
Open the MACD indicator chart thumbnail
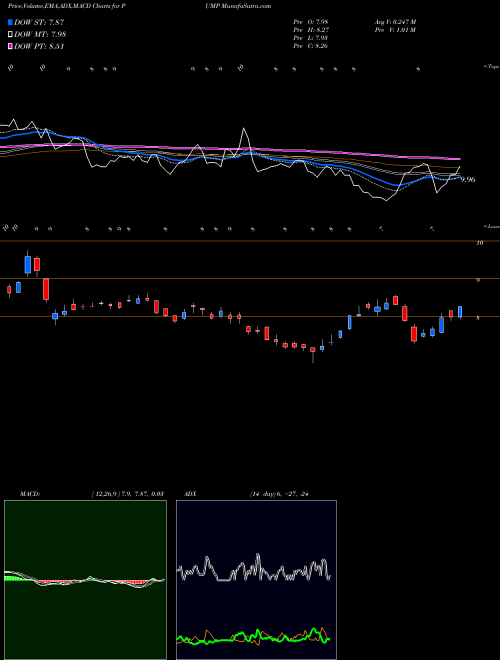point(85,580)
